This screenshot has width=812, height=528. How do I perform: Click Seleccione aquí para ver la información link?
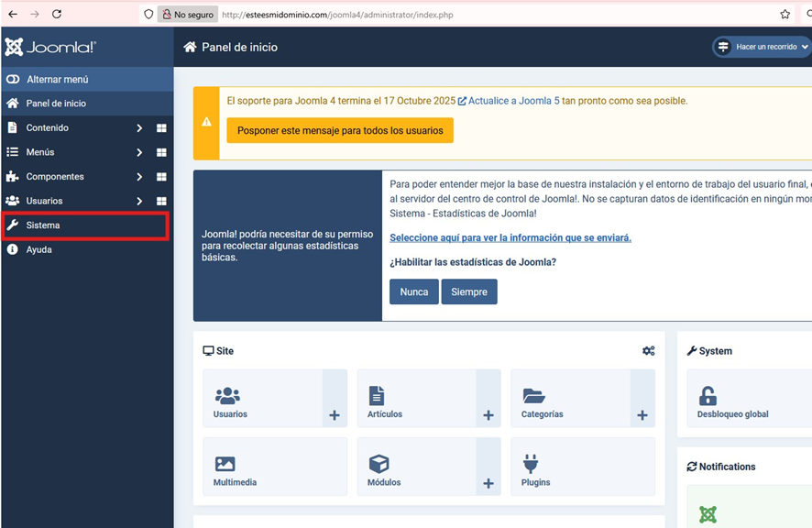pos(510,237)
